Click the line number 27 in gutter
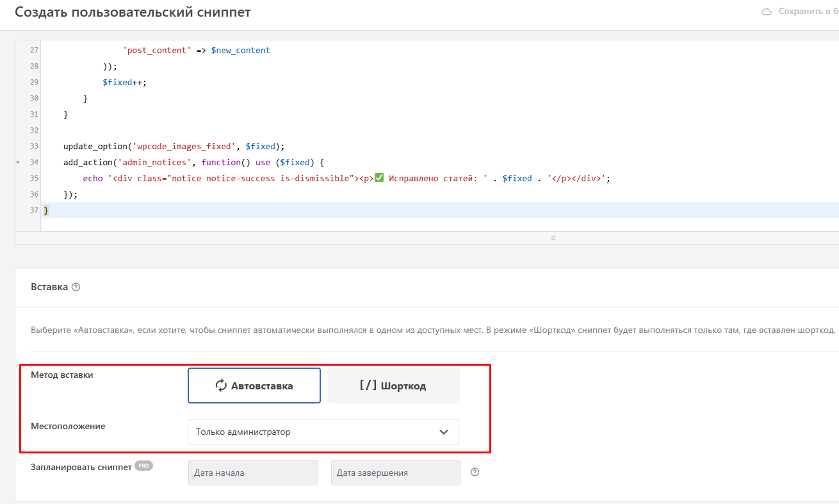The width and height of the screenshot is (839, 504). coord(34,50)
